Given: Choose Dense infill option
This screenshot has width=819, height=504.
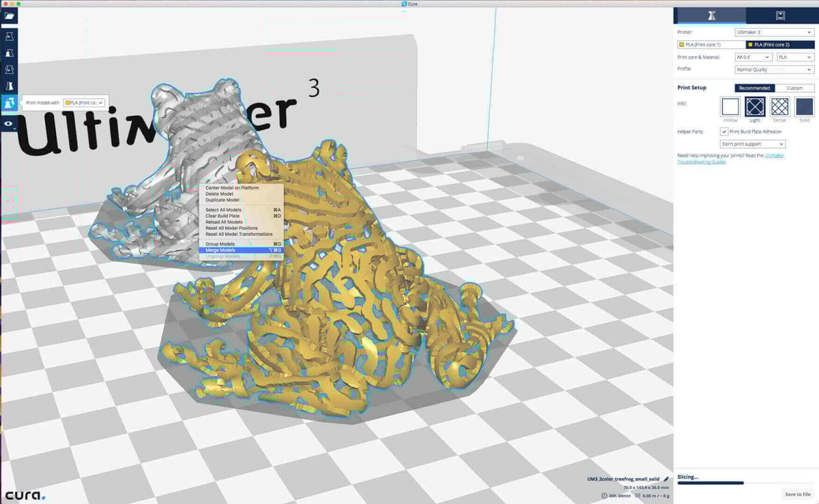Looking at the screenshot, I should (779, 106).
